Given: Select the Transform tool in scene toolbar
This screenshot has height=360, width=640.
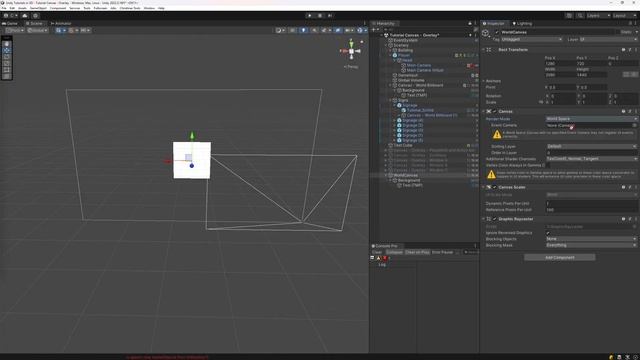Looking at the screenshot, I should tap(7, 76).
